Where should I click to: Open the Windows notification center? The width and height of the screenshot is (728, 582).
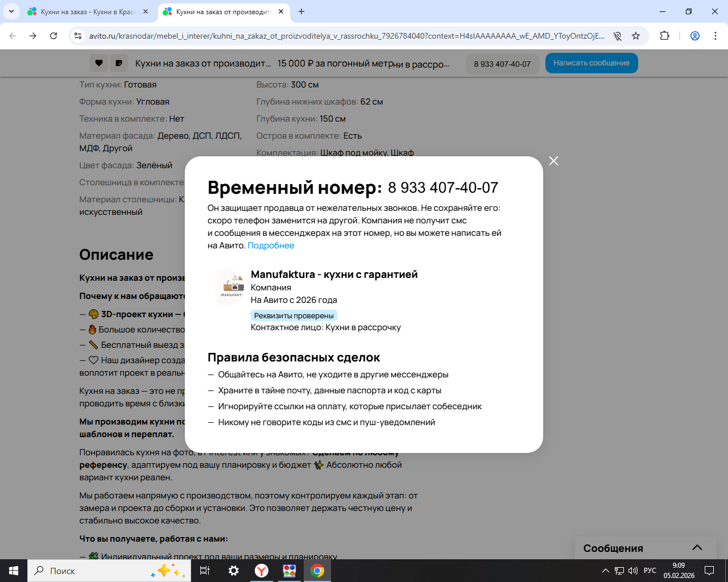pyautogui.click(x=709, y=571)
